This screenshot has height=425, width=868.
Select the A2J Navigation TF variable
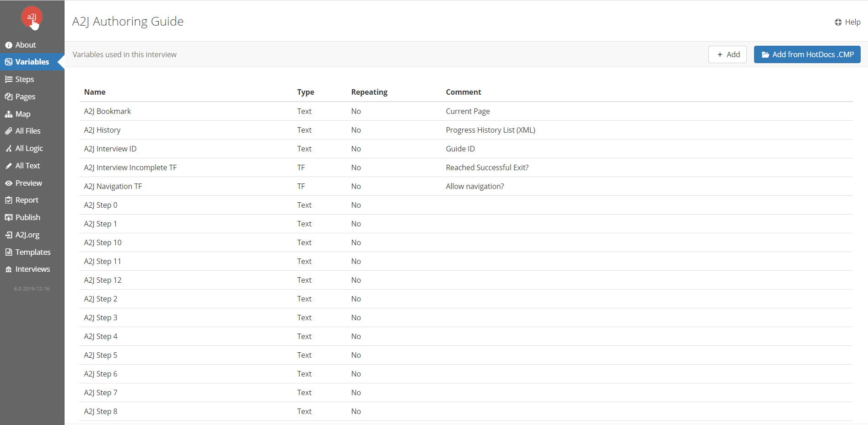tap(113, 186)
